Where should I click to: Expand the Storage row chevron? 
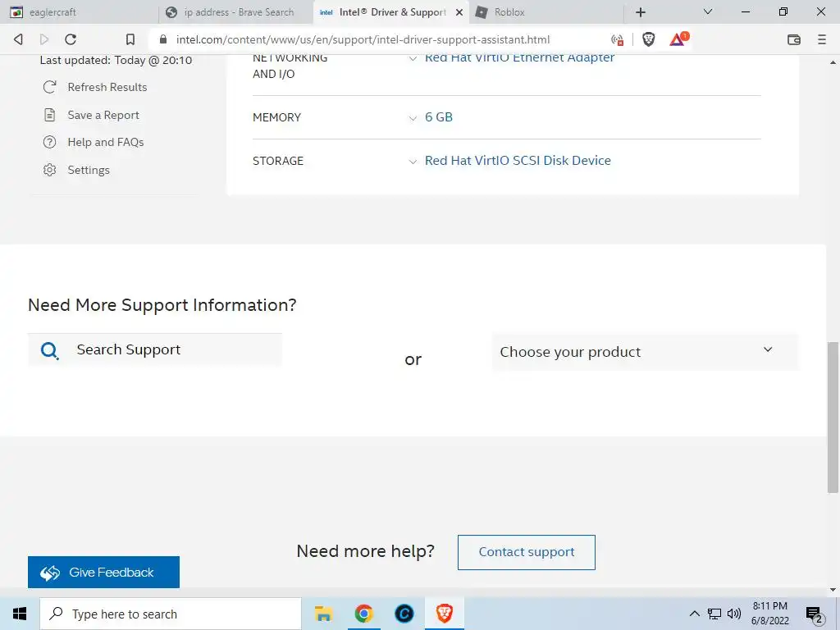tap(413, 162)
